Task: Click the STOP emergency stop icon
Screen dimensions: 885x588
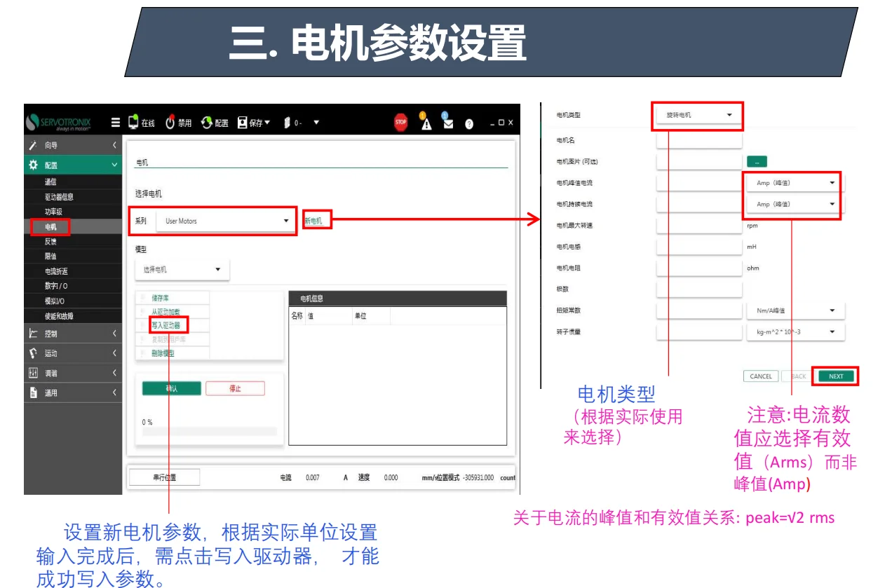Action: pyautogui.click(x=401, y=122)
